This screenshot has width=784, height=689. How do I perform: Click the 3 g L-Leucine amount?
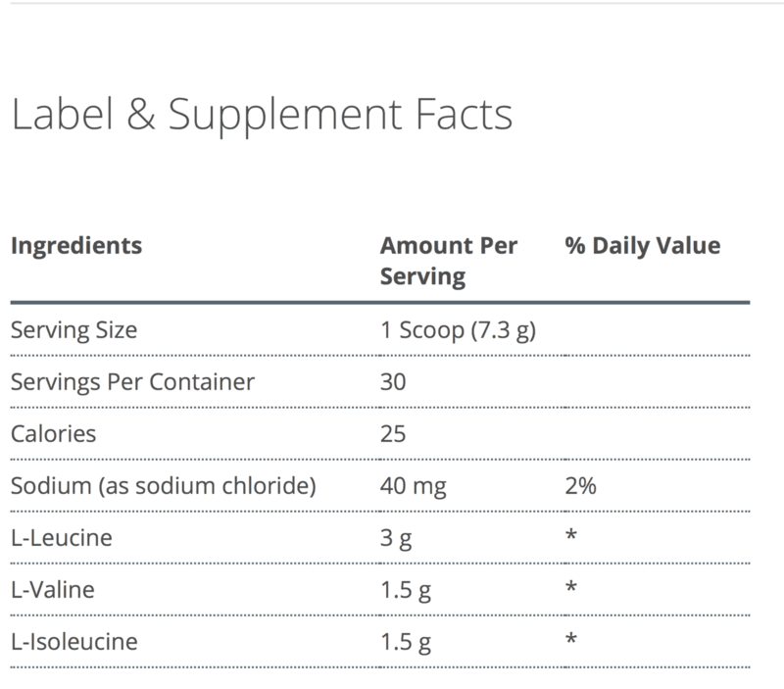tap(394, 535)
